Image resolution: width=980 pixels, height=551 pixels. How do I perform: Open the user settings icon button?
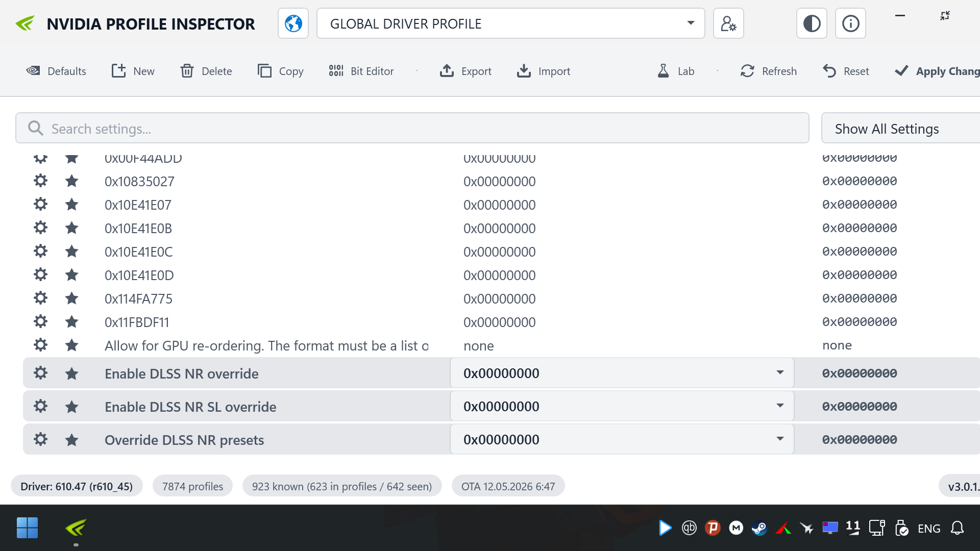tap(728, 23)
